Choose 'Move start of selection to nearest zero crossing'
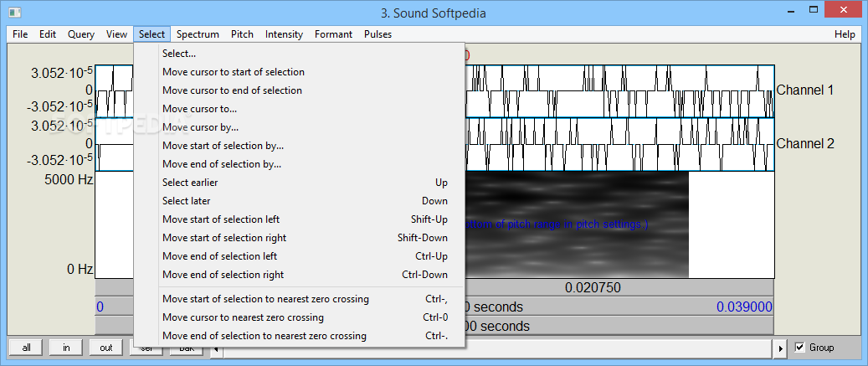Screen dimensions: 868x366 click(299, 299)
